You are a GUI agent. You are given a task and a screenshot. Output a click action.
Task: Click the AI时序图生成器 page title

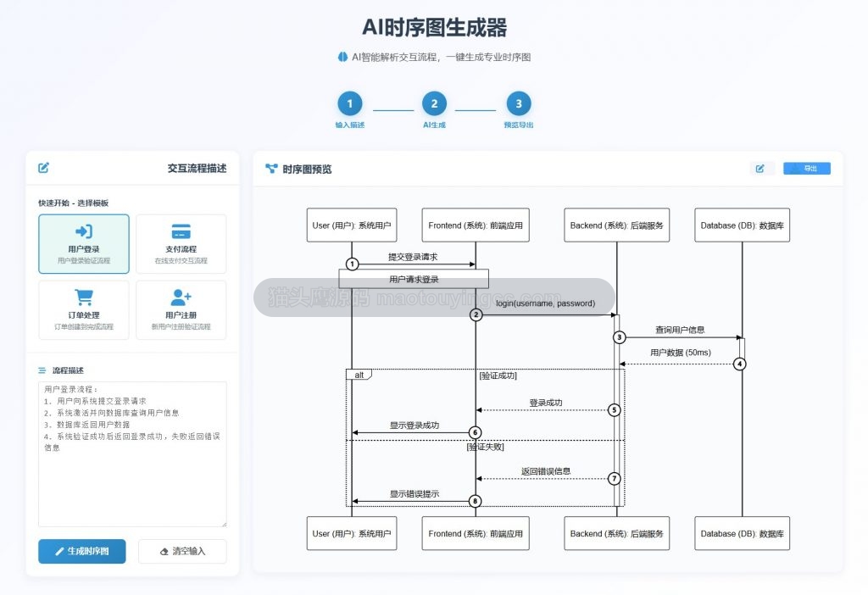434,27
